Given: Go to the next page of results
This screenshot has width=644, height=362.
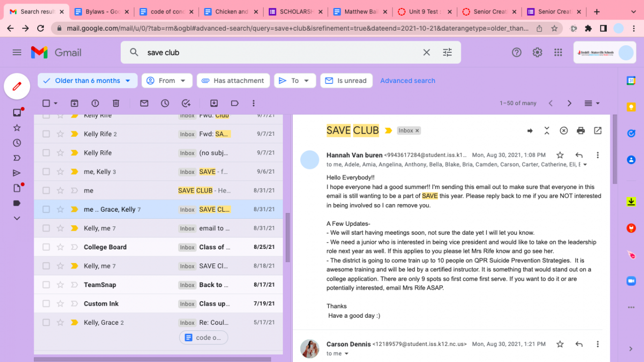Looking at the screenshot, I should [x=570, y=103].
